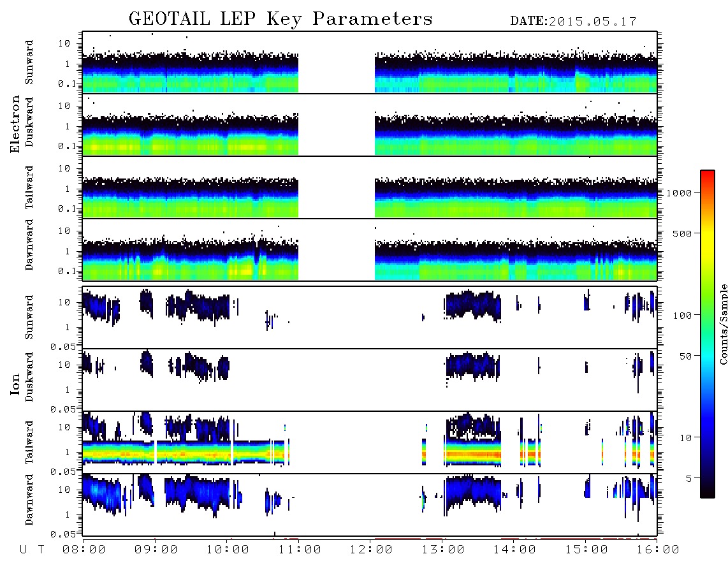Click the 100 tick on colorbar

coord(683,316)
